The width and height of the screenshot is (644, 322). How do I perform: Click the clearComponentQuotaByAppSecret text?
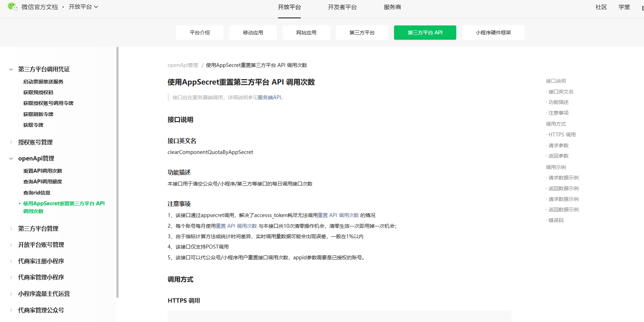coord(210,152)
